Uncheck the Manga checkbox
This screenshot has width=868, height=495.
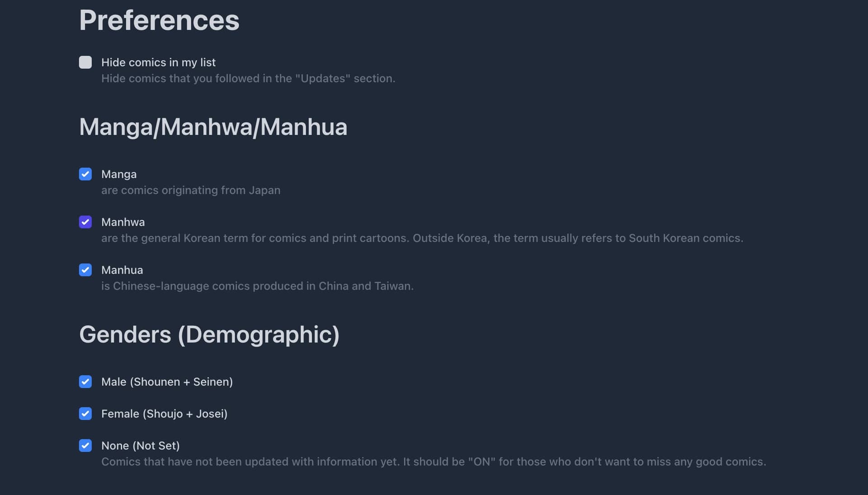tap(85, 174)
